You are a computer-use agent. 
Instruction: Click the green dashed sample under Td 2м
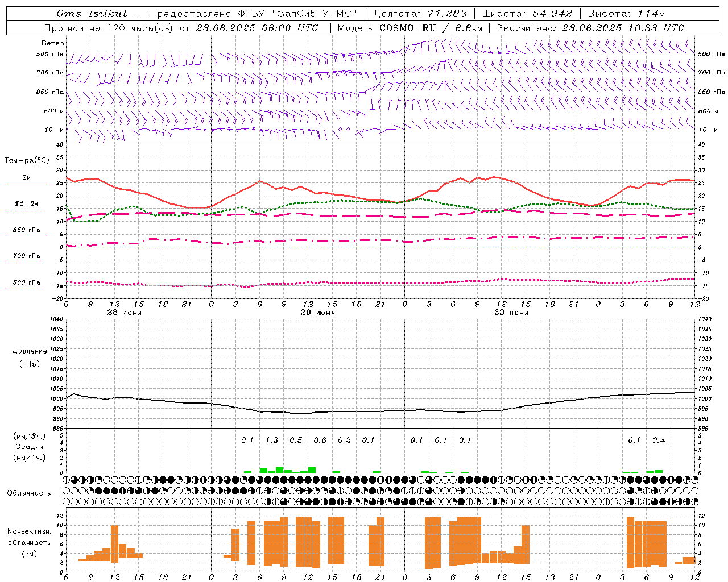click(25, 210)
